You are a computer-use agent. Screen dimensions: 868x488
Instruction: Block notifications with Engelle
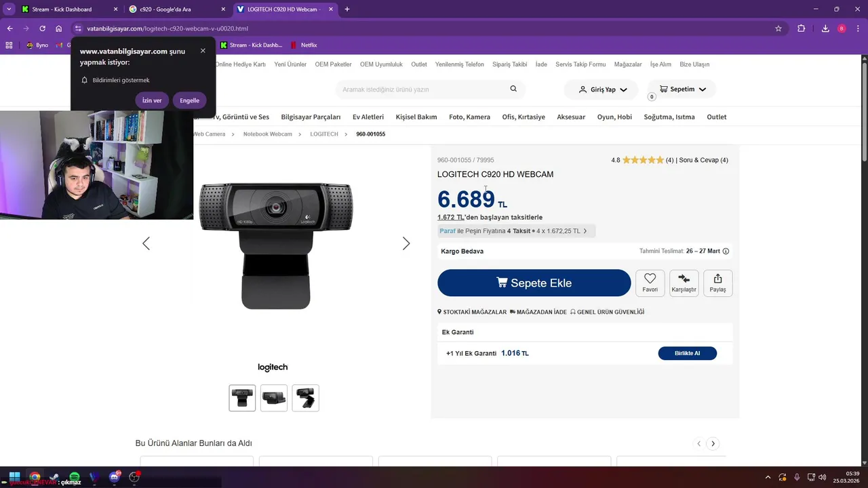(x=190, y=100)
